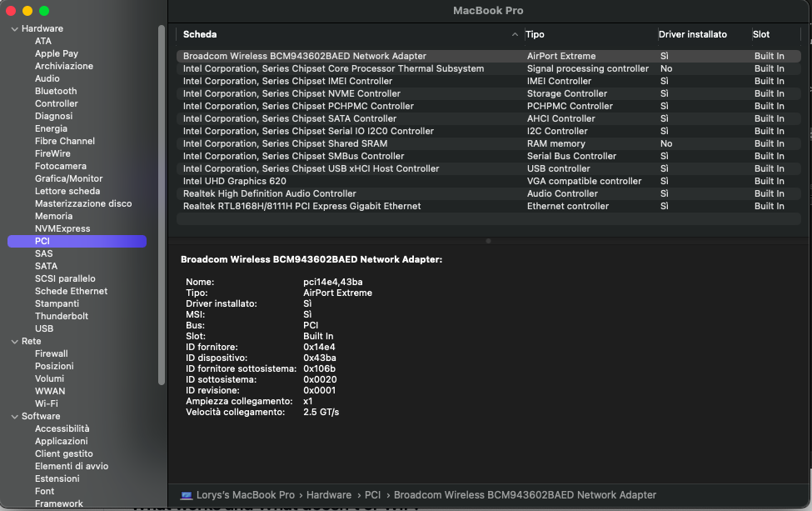Collapse the Hardware section in sidebar
812x511 pixels.
pyautogui.click(x=14, y=29)
